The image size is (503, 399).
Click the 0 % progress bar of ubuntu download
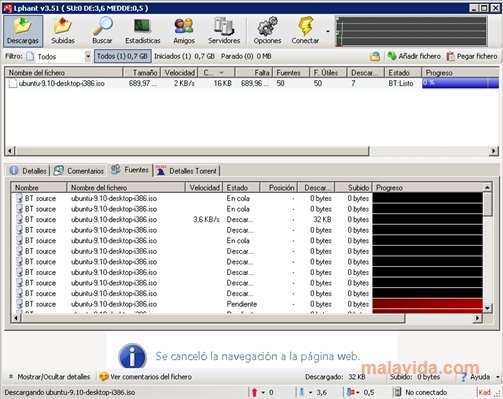tap(460, 83)
